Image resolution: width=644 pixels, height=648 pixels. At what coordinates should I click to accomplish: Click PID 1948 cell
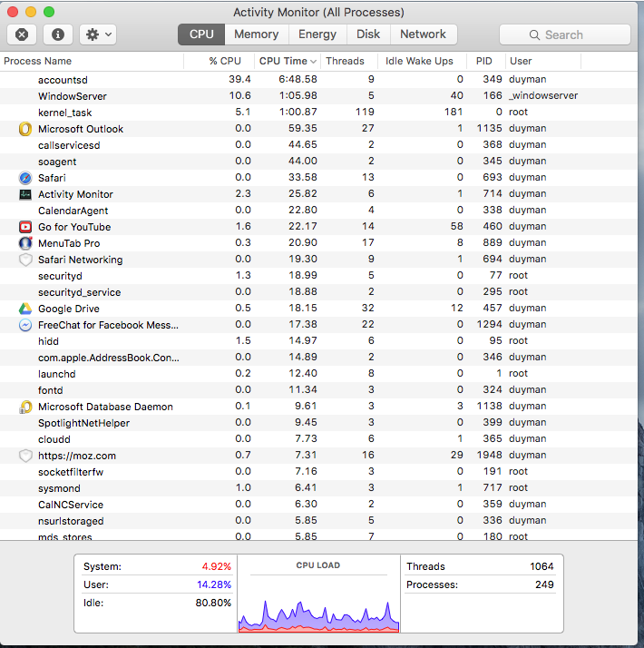click(x=490, y=455)
